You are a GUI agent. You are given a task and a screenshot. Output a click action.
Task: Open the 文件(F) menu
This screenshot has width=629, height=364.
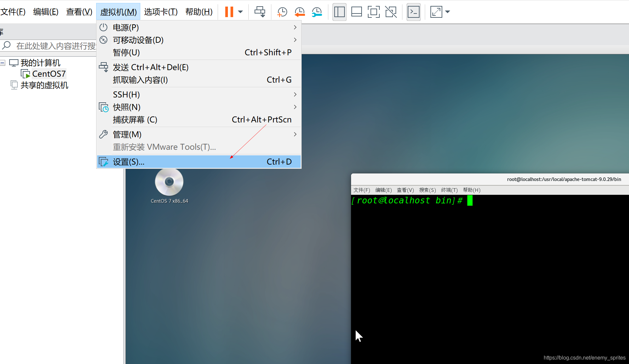pyautogui.click(x=13, y=12)
